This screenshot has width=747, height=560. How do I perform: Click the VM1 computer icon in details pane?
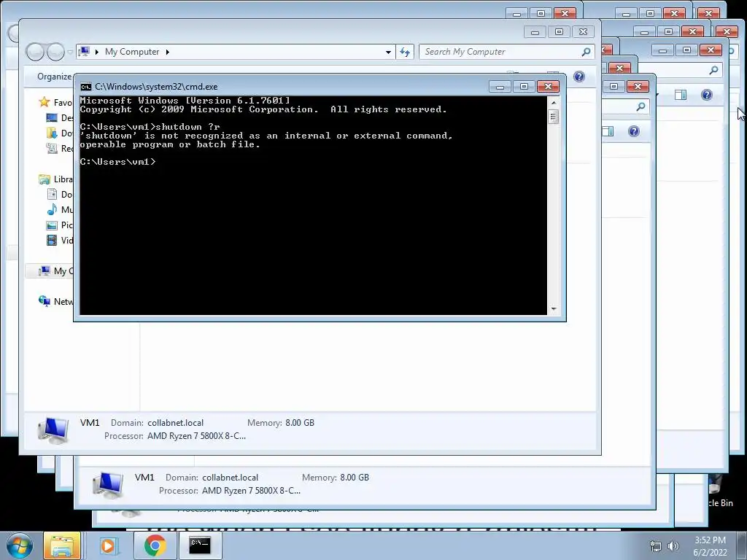tap(53, 429)
